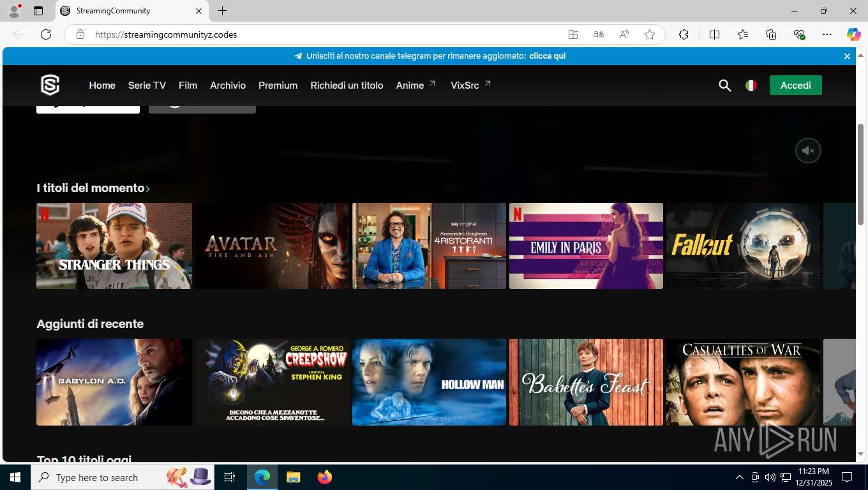Open the Casualties of War thumbnail
Image resolution: width=868 pixels, height=490 pixels.
pyautogui.click(x=743, y=382)
